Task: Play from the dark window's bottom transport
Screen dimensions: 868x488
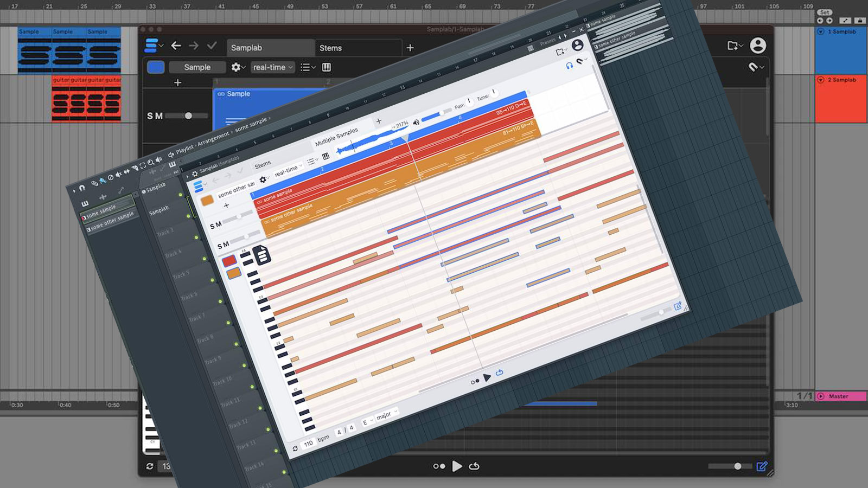Action: [x=457, y=466]
